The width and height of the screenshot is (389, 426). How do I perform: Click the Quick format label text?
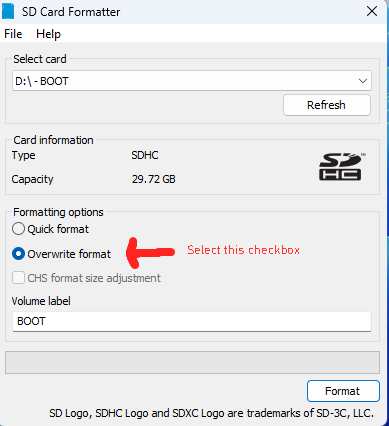(x=58, y=229)
